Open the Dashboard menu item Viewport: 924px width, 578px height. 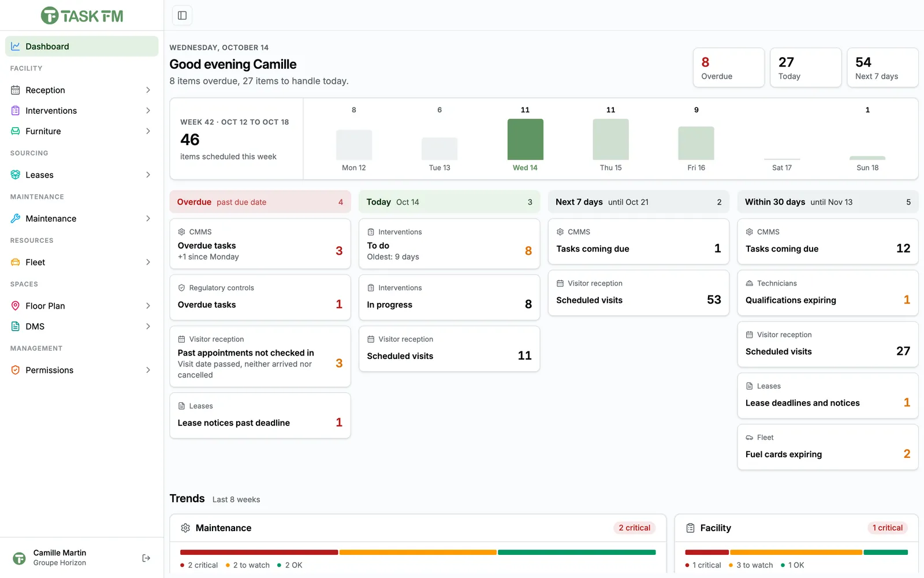click(82, 46)
